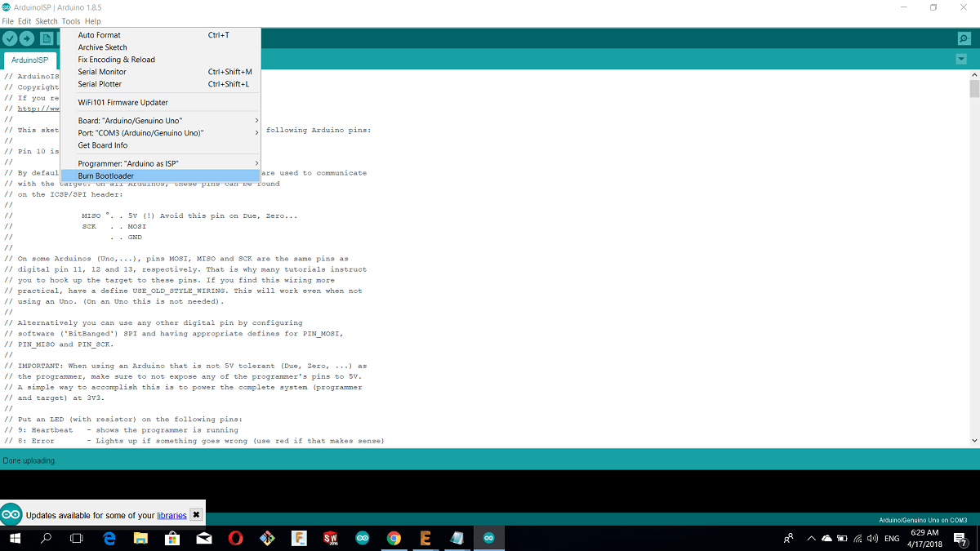Click the scrollbar up arrow in editor
This screenshot has width=980, height=551.
[974, 74]
